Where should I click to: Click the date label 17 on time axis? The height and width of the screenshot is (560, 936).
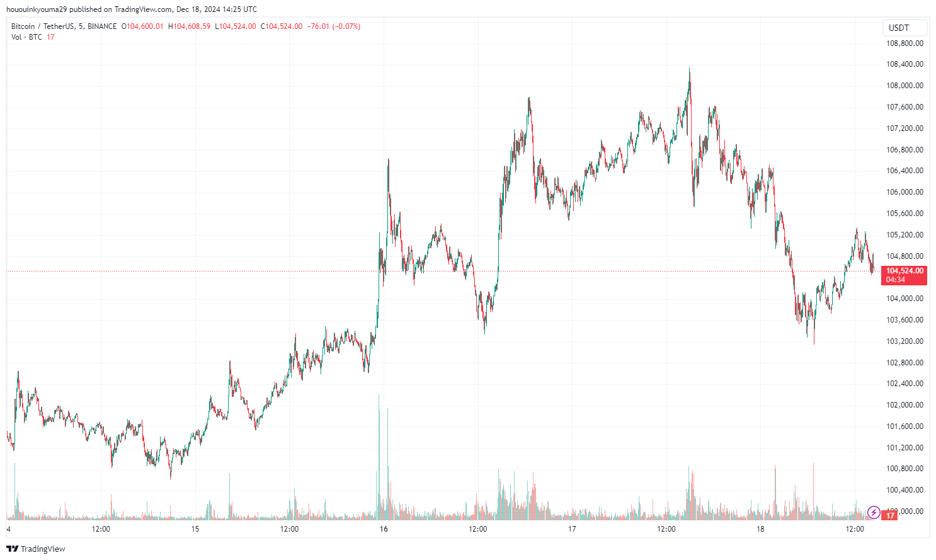click(572, 529)
